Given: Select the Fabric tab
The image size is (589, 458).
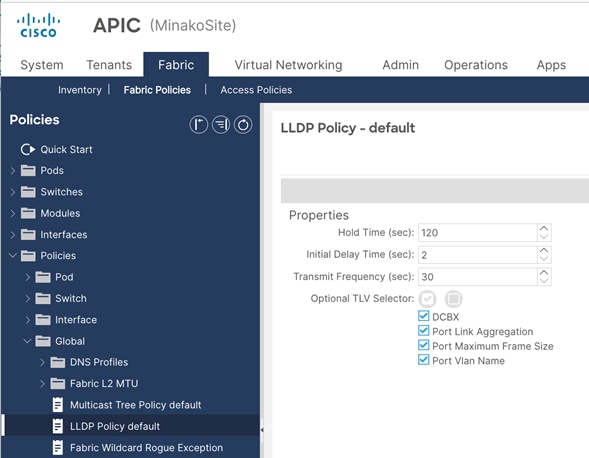Looking at the screenshot, I should pyautogui.click(x=176, y=65).
